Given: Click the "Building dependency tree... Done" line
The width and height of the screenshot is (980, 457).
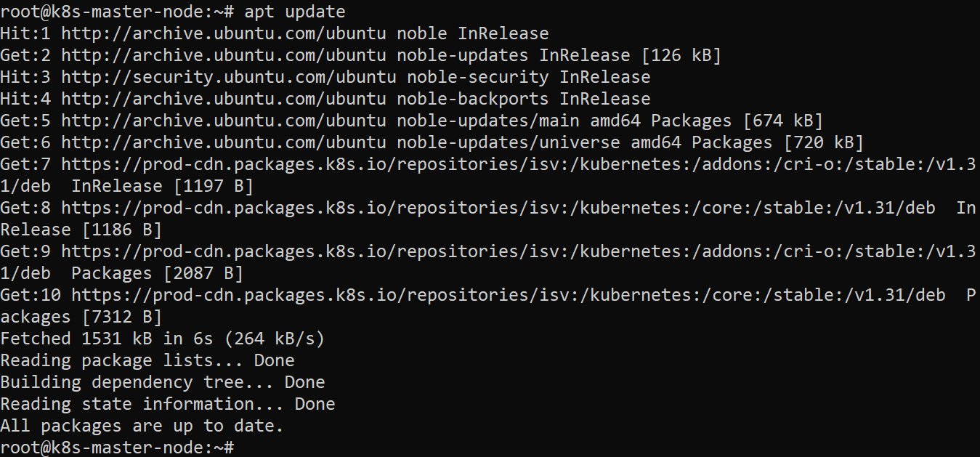Looking at the screenshot, I should [162, 382].
